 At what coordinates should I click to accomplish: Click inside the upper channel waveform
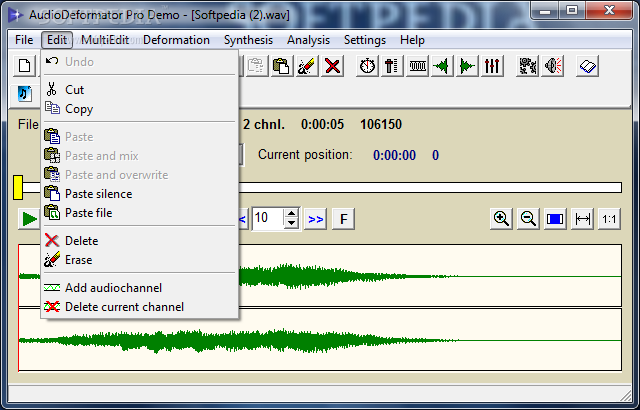(429, 276)
